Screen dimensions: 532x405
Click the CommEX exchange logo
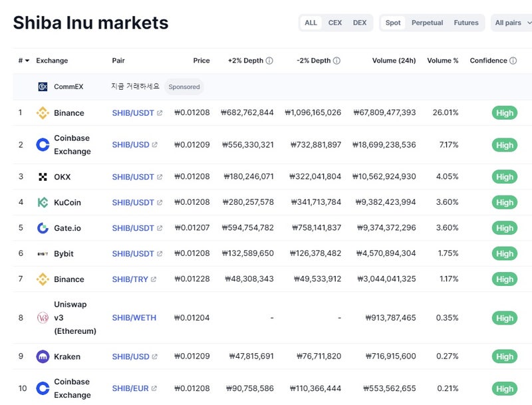[x=43, y=87]
